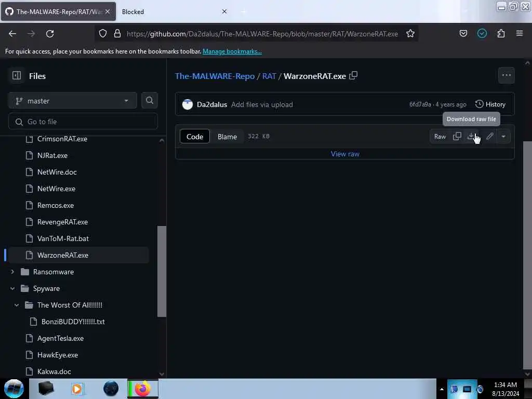Open Add files via upload commit message
532x399 pixels.
point(262,104)
